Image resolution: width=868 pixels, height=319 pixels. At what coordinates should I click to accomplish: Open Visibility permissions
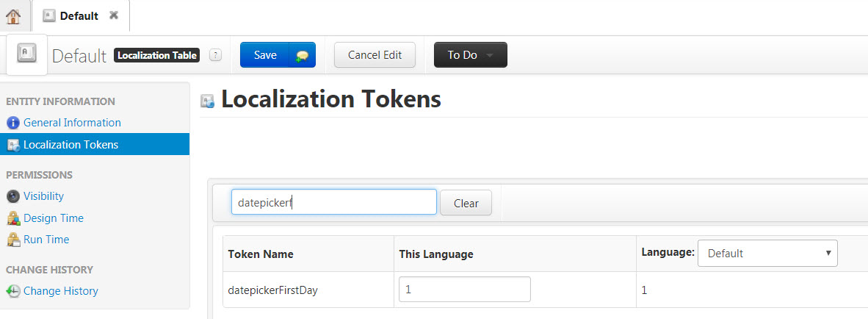(x=43, y=196)
